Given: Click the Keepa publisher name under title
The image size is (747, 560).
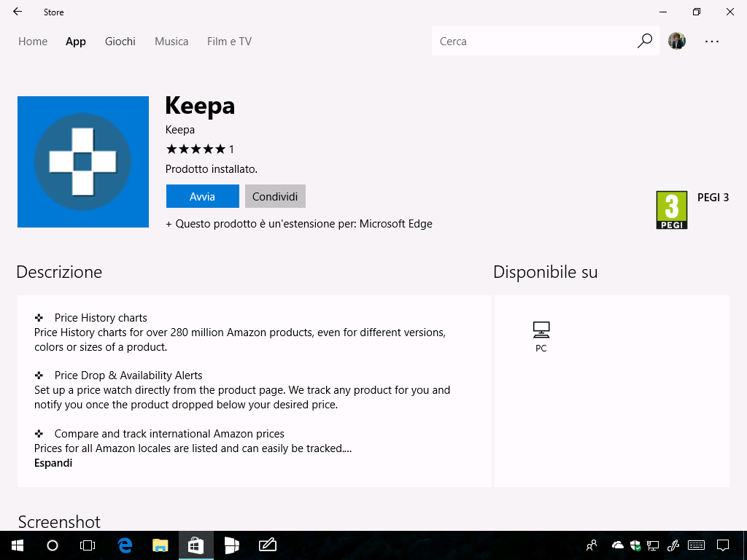Looking at the screenshot, I should (x=180, y=130).
